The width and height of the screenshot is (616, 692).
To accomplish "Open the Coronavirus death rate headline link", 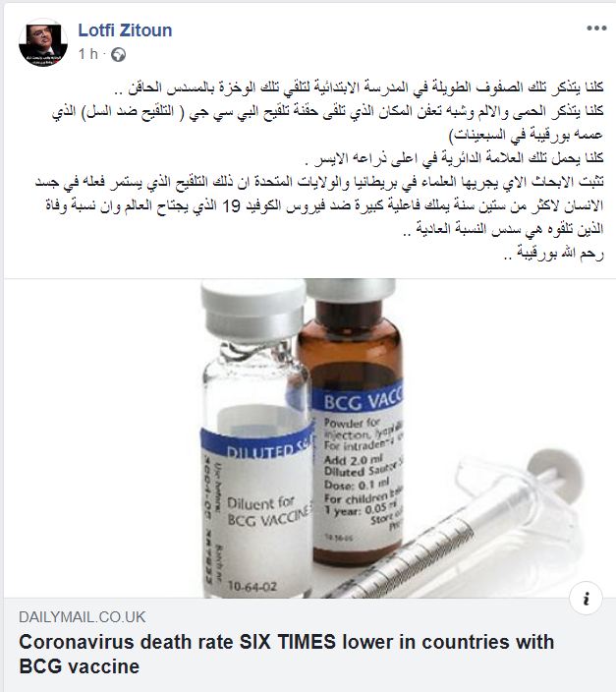I will coord(286,654).
